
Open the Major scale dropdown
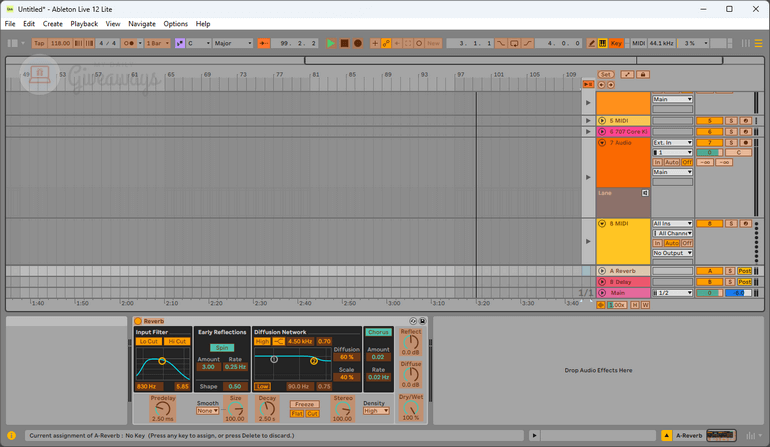[x=233, y=43]
